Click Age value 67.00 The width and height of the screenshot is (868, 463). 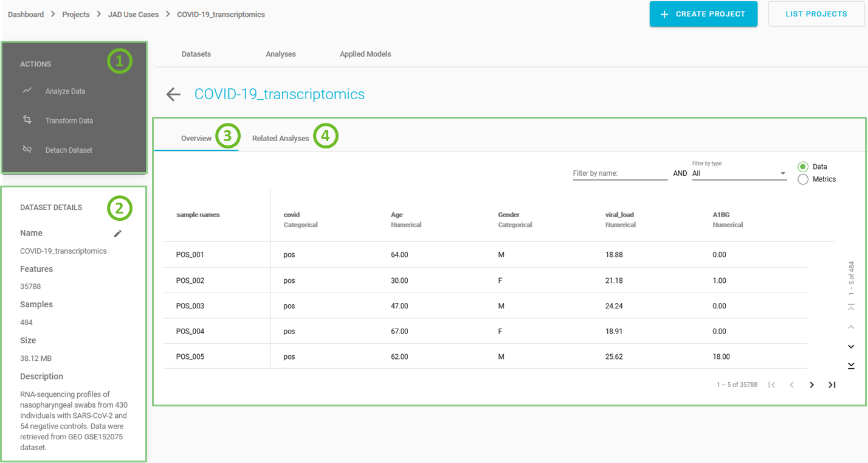[399, 332]
